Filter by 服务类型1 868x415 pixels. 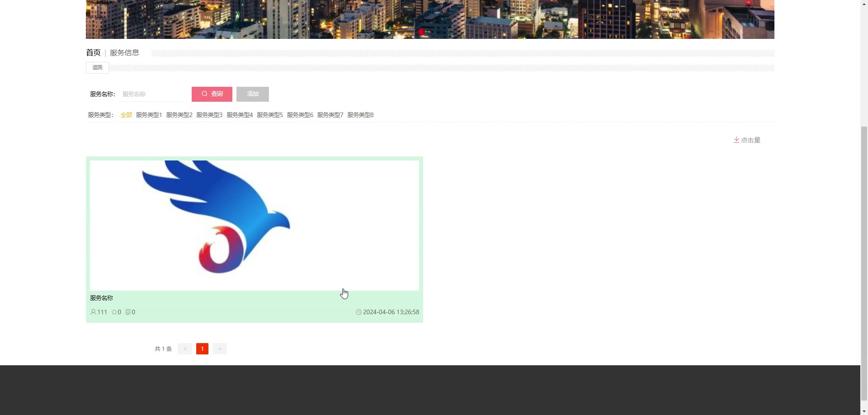coord(149,115)
